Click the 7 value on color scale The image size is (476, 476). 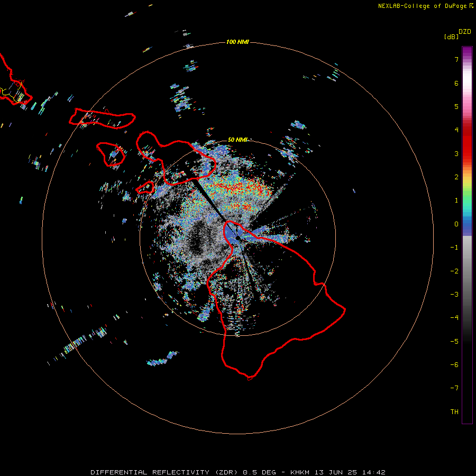456,59
